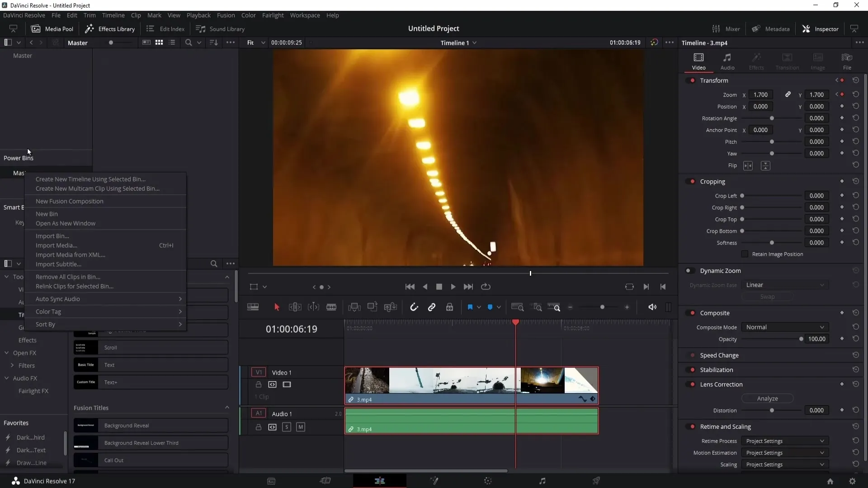Select the arrow Selection Mode tool
The height and width of the screenshot is (488, 868).
(x=277, y=307)
